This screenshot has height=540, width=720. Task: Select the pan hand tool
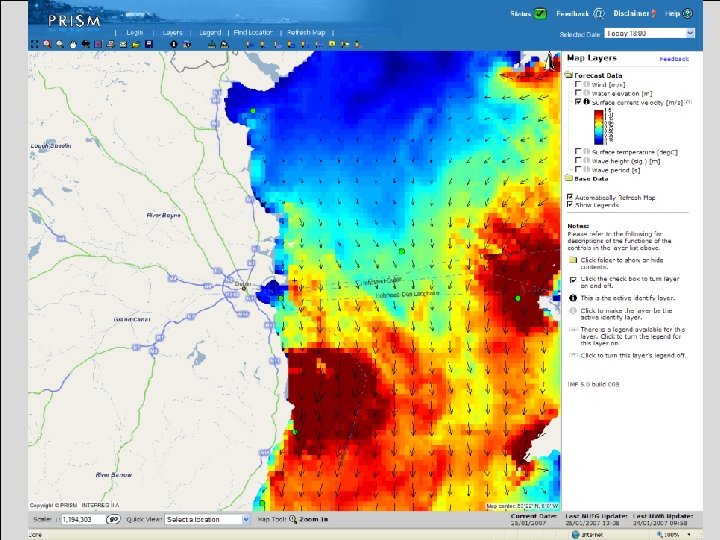coord(73,44)
